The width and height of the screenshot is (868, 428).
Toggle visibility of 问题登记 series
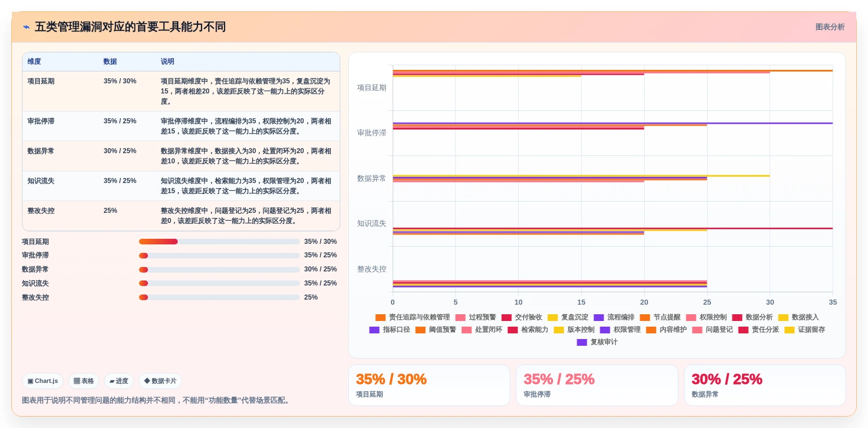pyautogui.click(x=712, y=330)
